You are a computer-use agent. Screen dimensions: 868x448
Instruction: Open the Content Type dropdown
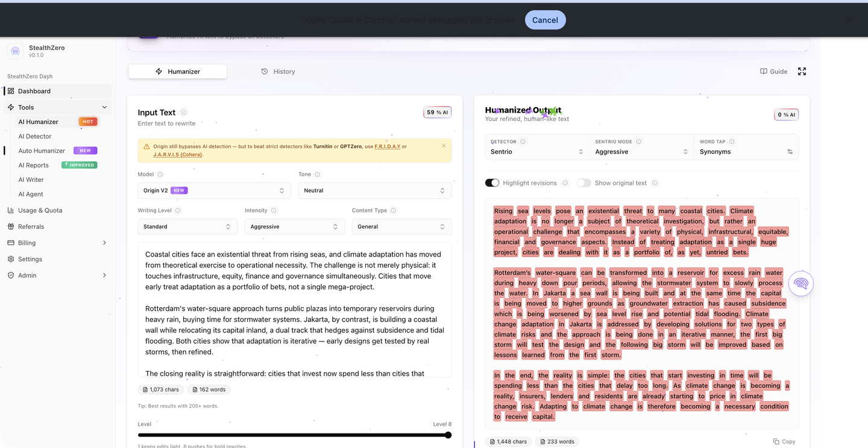pyautogui.click(x=401, y=226)
